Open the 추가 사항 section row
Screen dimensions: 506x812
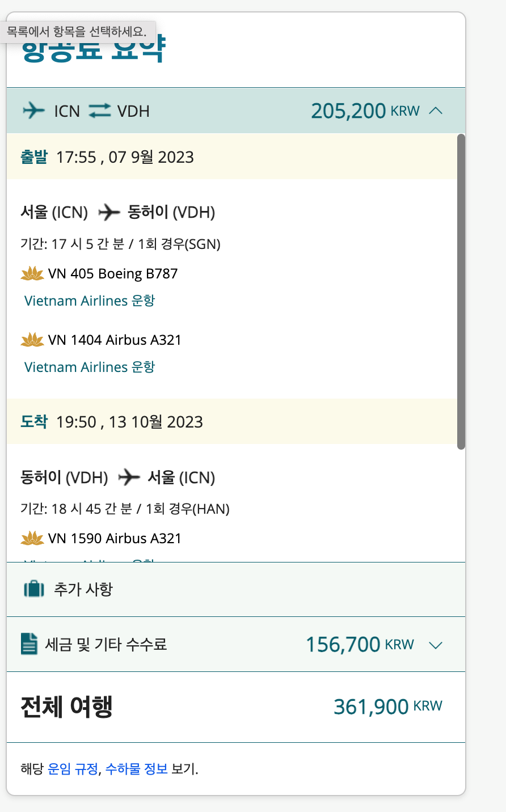236,589
